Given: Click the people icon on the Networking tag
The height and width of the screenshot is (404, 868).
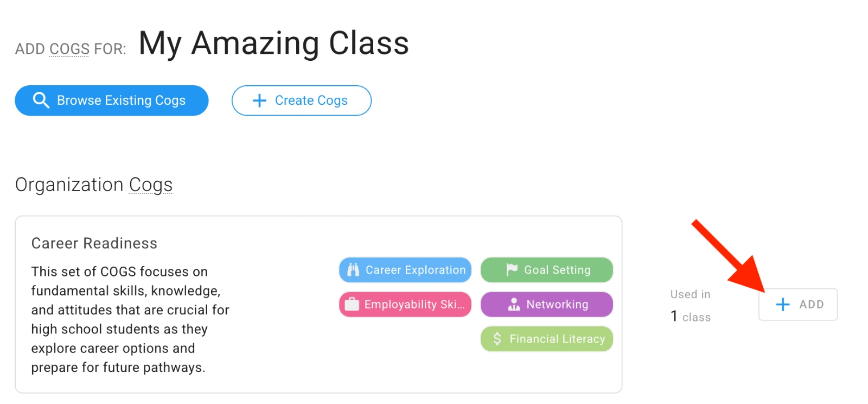Looking at the screenshot, I should tap(514, 305).
